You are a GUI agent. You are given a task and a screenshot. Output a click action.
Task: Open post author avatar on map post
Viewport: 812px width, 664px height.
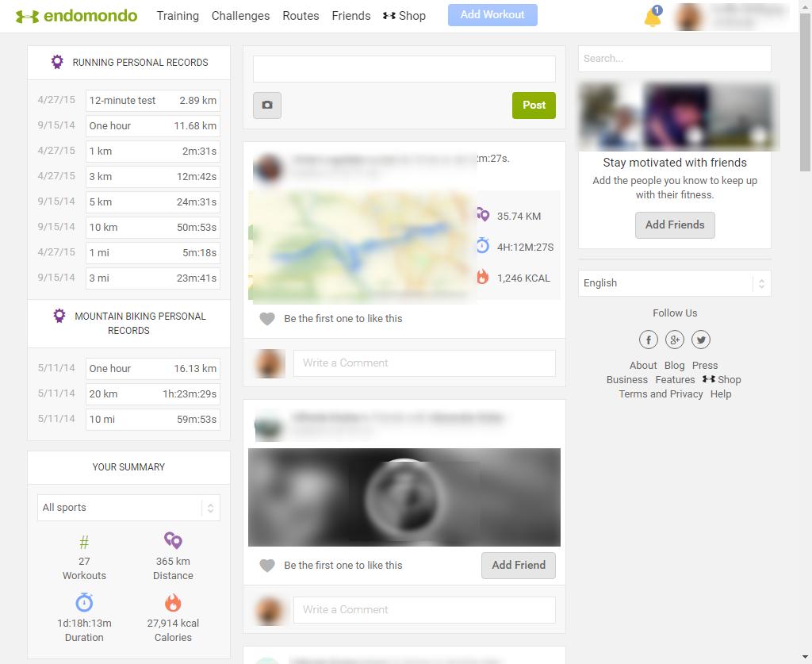268,169
